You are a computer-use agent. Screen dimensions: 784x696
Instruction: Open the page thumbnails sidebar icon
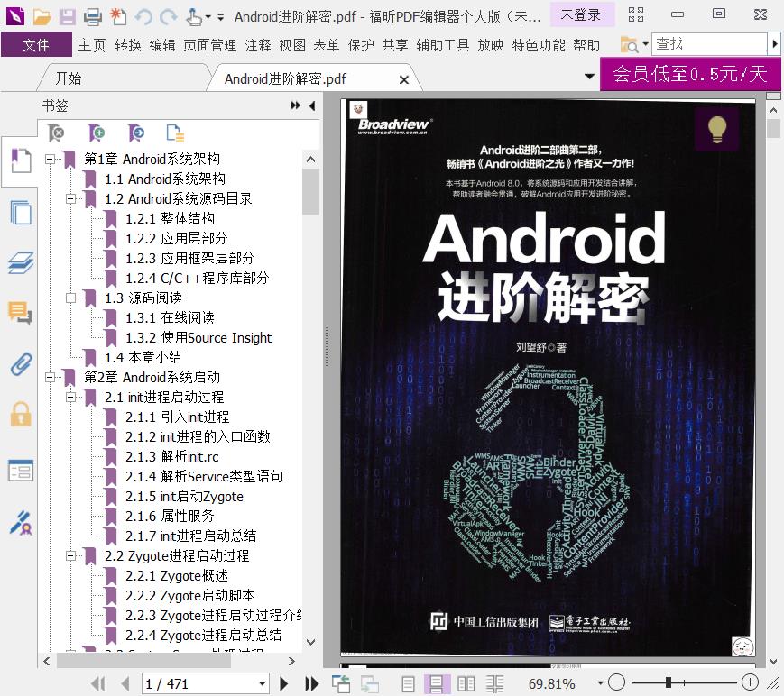(x=21, y=213)
